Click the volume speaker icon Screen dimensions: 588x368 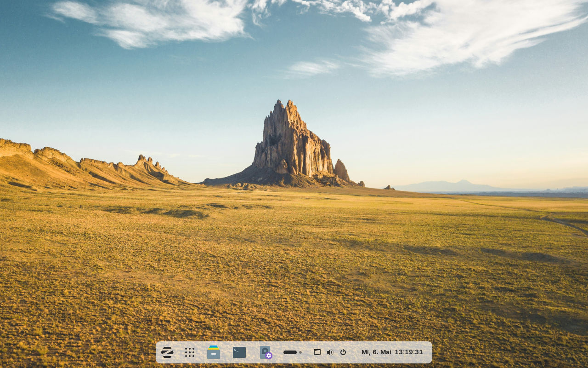point(330,352)
